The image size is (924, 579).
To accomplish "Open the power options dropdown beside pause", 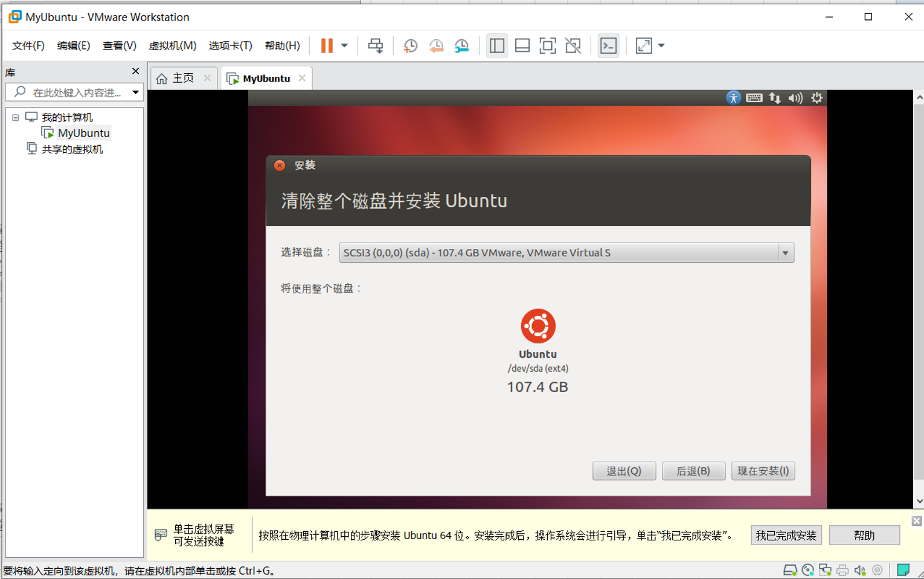I will pyautogui.click(x=344, y=46).
